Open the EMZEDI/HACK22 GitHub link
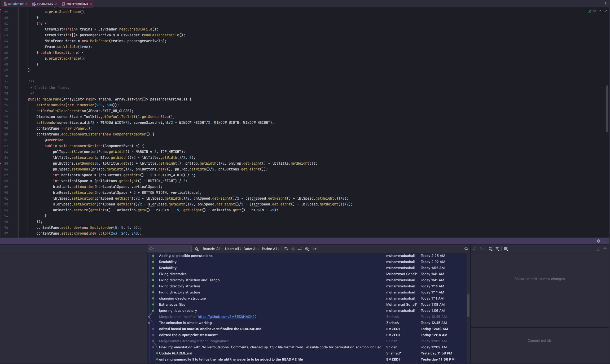The height and width of the screenshot is (364, 610). (227, 317)
